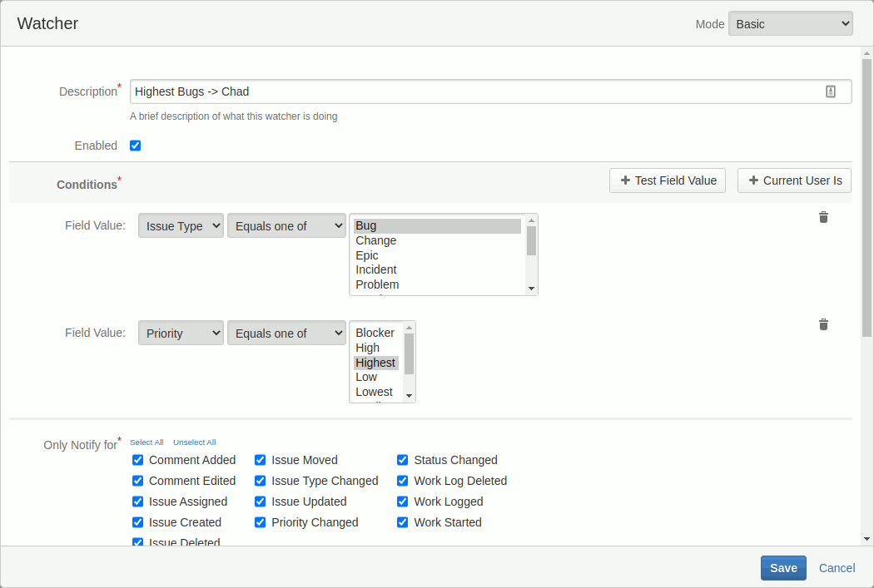Open the Issue Type field dropdown
Screen dimensions: 874x588
(181, 225)
